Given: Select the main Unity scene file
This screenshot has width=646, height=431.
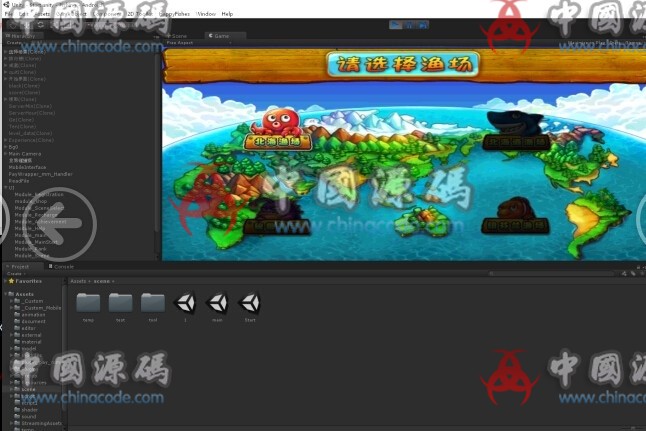Looking at the screenshot, I should tap(218, 303).
